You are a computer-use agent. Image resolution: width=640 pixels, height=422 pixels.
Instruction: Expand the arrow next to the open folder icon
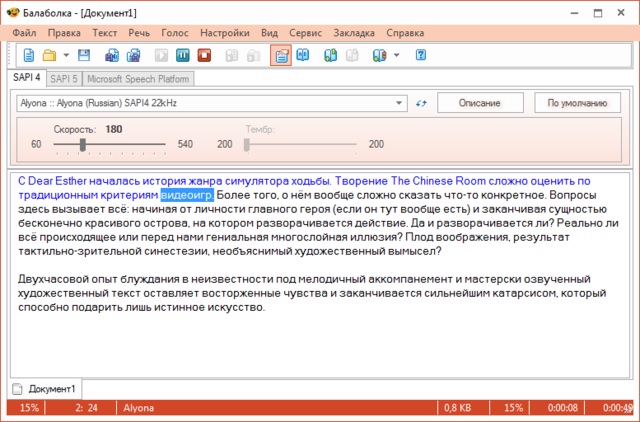(65, 54)
